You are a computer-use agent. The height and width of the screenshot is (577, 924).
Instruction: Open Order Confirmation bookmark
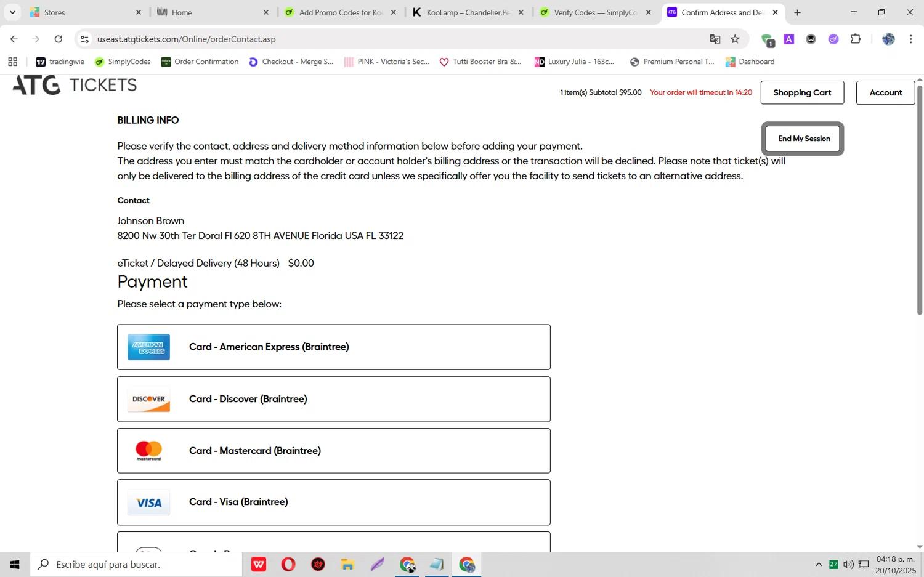pyautogui.click(x=200, y=62)
